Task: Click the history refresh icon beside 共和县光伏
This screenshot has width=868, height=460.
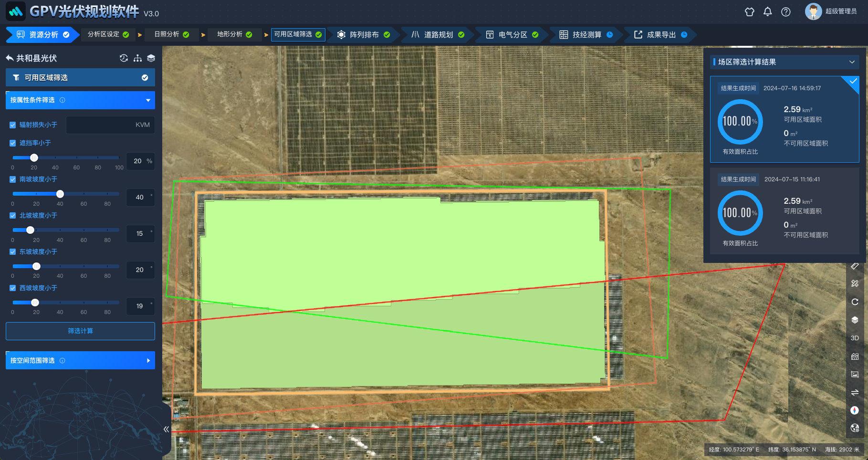Action: pyautogui.click(x=124, y=58)
